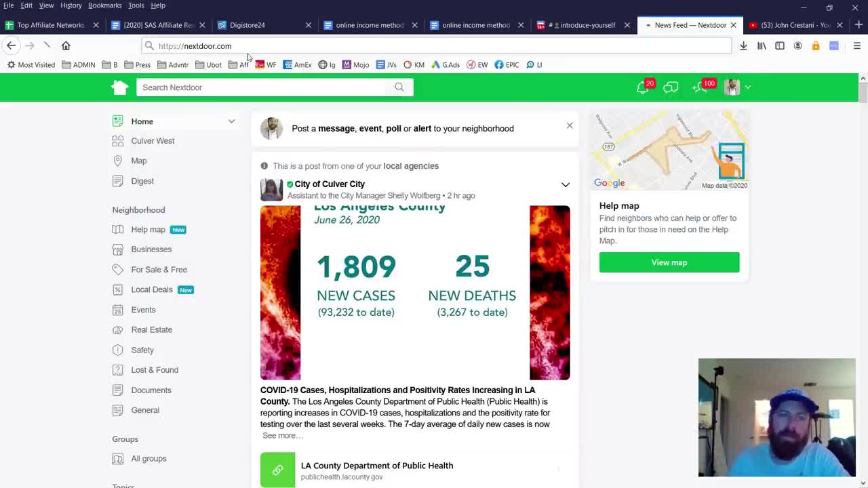Open the invite icon with the 100 badge
This screenshot has width=868, height=488.
[701, 87]
